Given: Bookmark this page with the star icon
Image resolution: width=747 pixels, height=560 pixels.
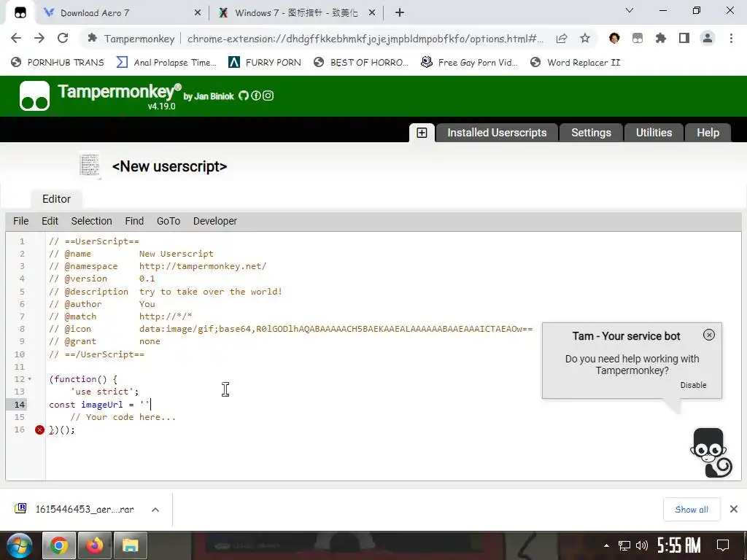Looking at the screenshot, I should (x=585, y=39).
